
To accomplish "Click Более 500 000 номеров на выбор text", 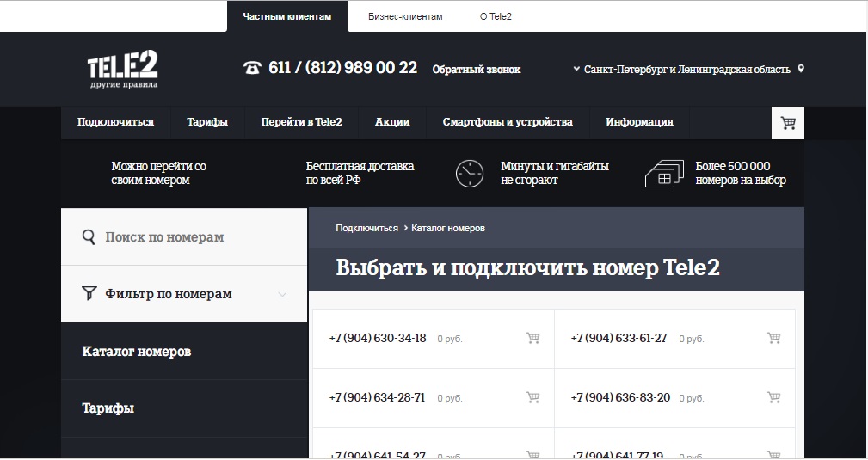I will [741, 173].
